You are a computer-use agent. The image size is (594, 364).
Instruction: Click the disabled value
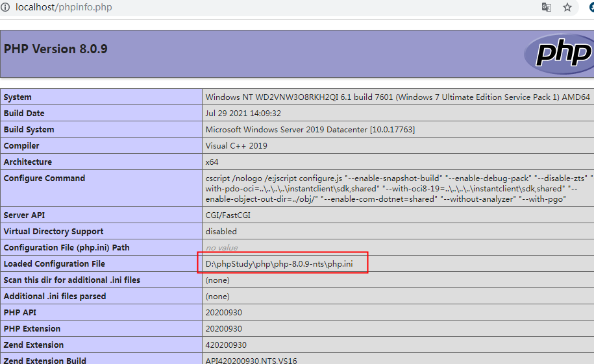click(x=221, y=232)
